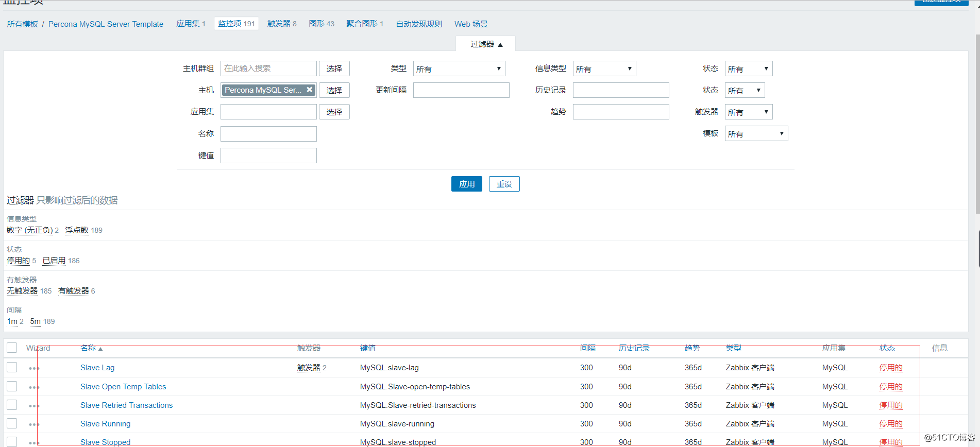Open wizard menu for Slave Lag row
Image resolution: width=980 pixels, height=447 pixels.
pos(34,368)
